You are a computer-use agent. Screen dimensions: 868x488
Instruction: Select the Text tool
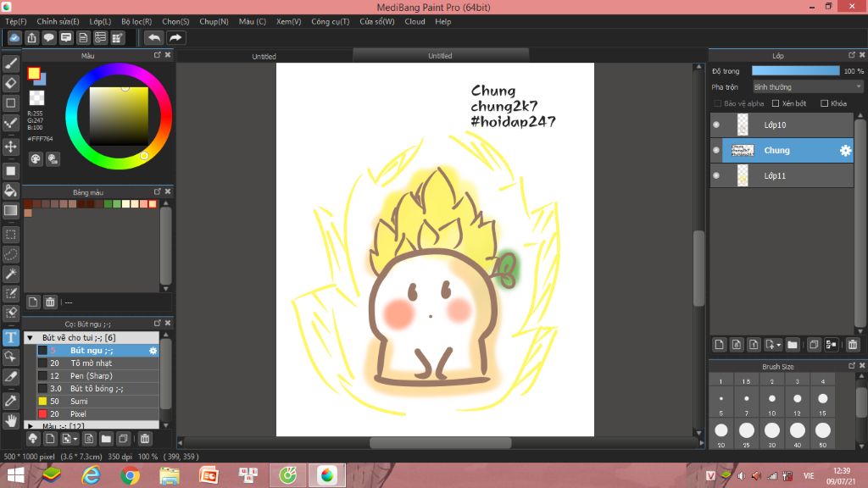coord(10,337)
